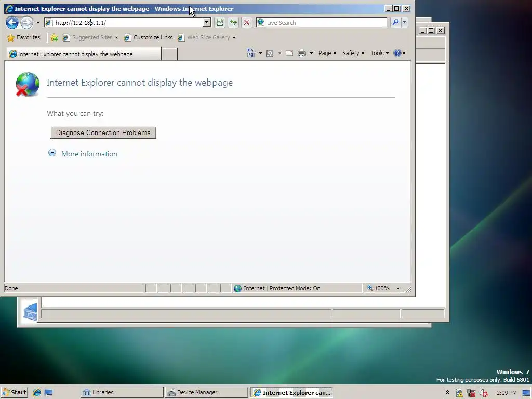
Task: Open the Windows Start button
Action: (x=14, y=392)
